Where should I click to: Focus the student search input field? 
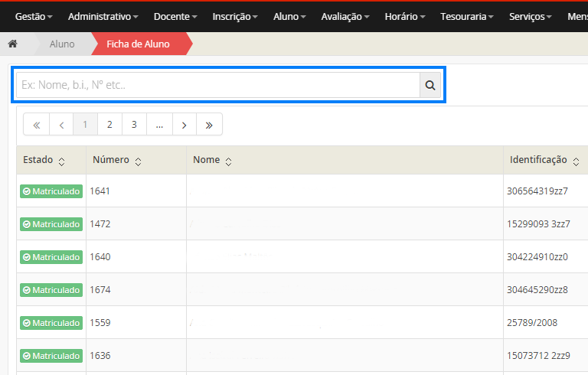[x=217, y=85]
